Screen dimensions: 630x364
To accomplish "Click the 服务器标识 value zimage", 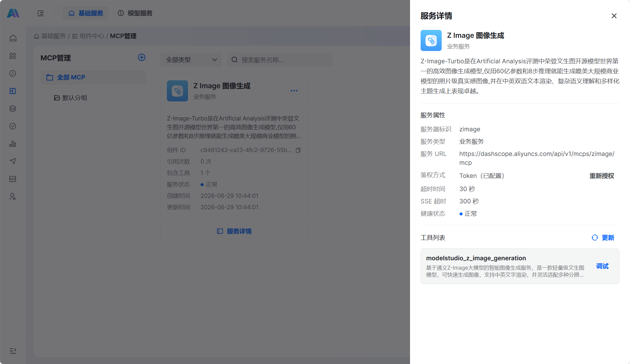I will point(470,129).
